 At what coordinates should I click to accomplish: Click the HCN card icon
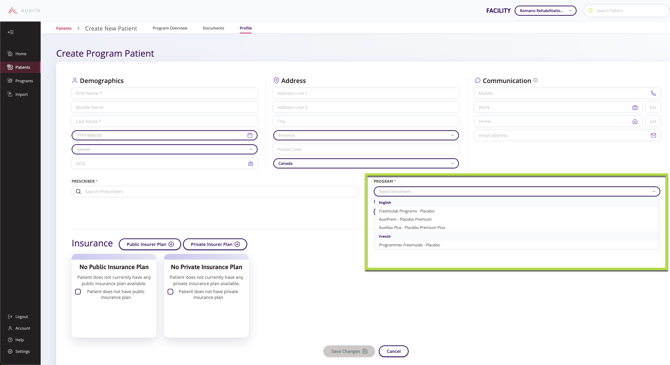coord(250,164)
